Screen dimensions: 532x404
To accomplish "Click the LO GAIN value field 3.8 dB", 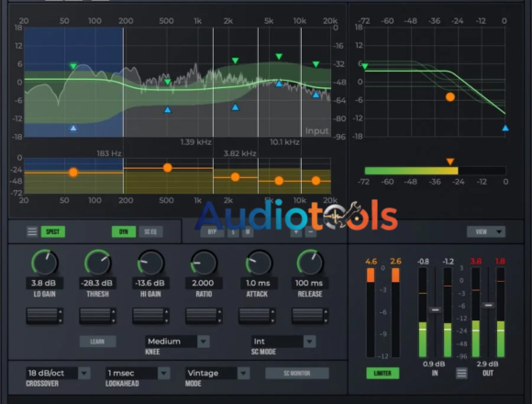I will click(44, 283).
